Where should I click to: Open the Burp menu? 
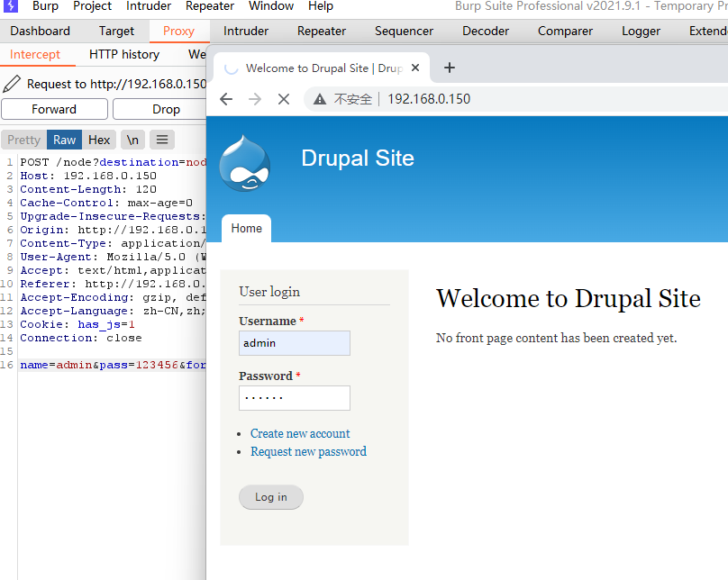45,6
